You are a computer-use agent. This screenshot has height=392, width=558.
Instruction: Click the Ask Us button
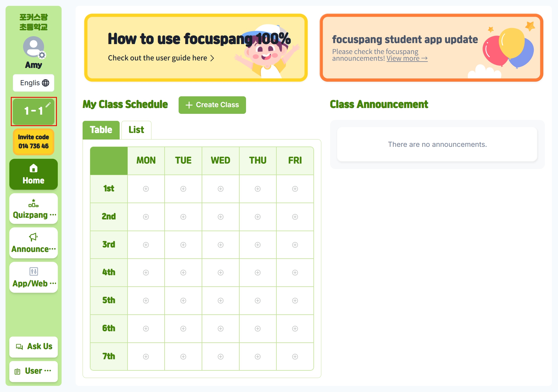34,347
